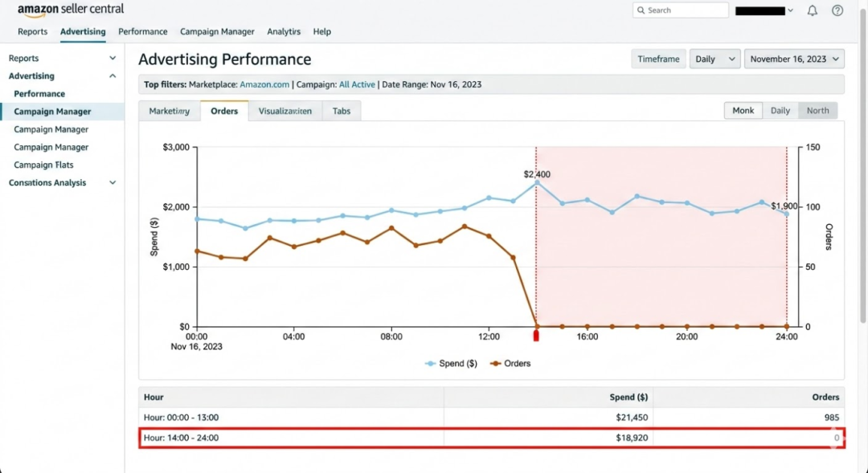Select the highlighted Campaign Manager sidebar item

point(62,111)
